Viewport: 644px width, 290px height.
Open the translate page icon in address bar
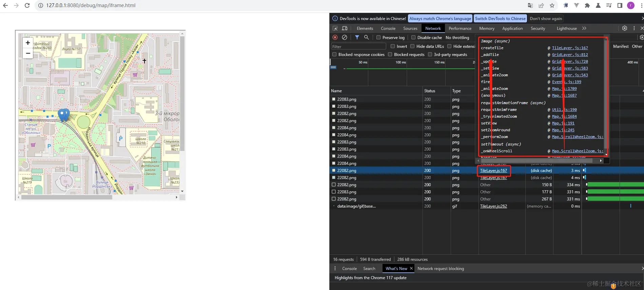[x=530, y=5]
